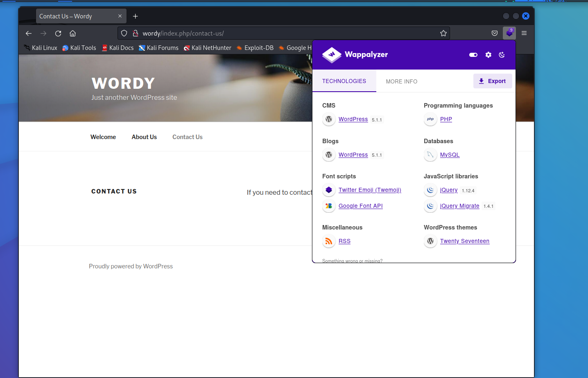This screenshot has width=588, height=378.
Task: Open the Kali NetHunter bookmark
Action: tap(207, 48)
